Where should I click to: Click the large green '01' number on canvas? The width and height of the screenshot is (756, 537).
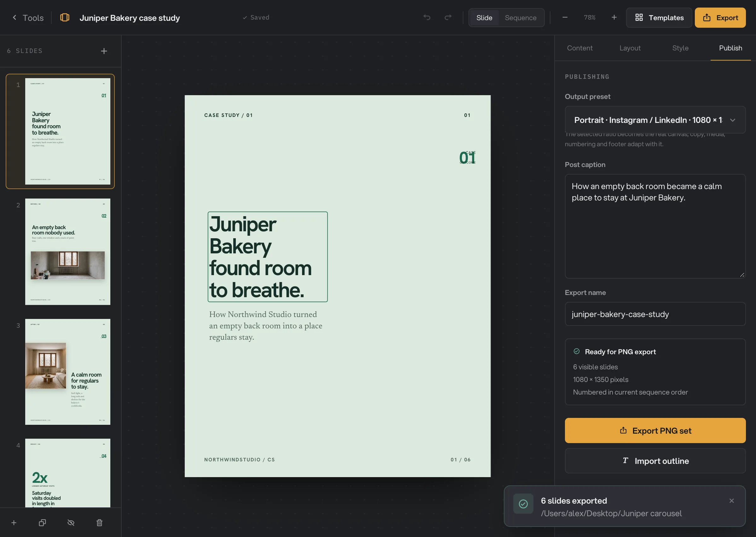(x=467, y=158)
